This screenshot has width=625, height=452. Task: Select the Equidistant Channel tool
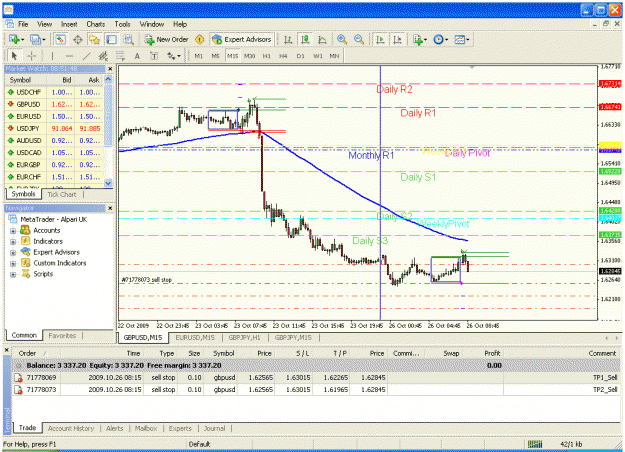point(103,56)
